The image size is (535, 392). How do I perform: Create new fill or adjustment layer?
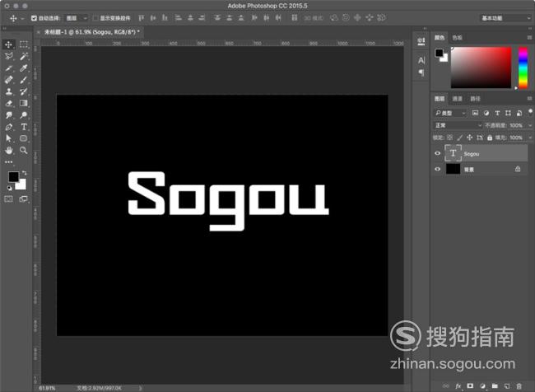coord(482,386)
